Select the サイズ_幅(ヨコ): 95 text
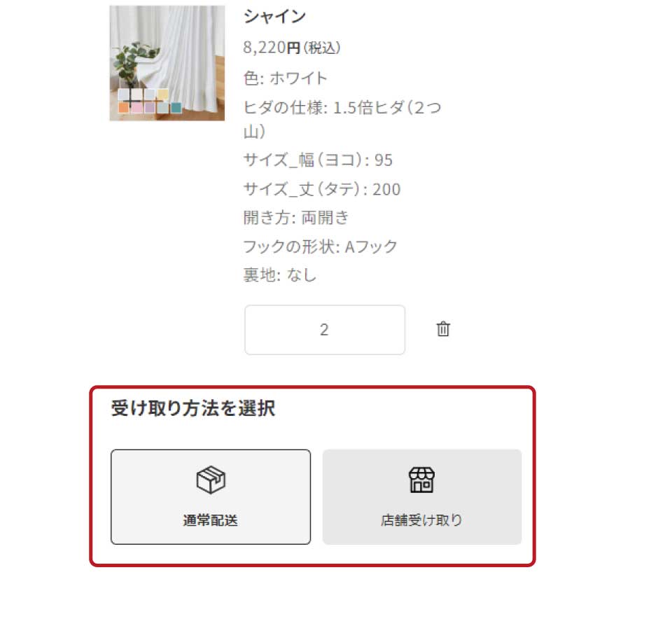Image resolution: width=672 pixels, height=626 pixels. tap(318, 160)
